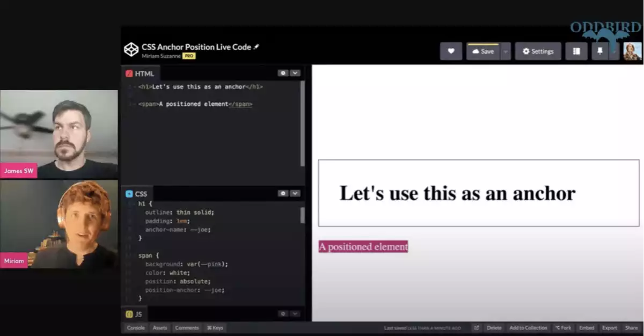Click the Save button
Screen dimensions: 644x336
pyautogui.click(x=483, y=52)
